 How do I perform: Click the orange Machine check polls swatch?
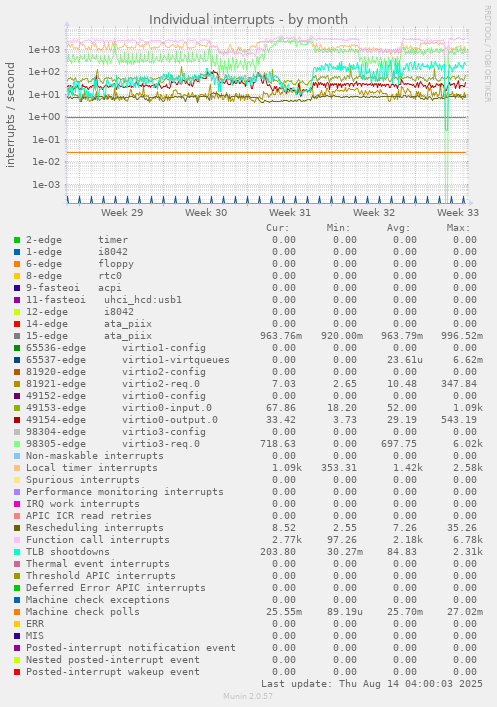coord(17,612)
